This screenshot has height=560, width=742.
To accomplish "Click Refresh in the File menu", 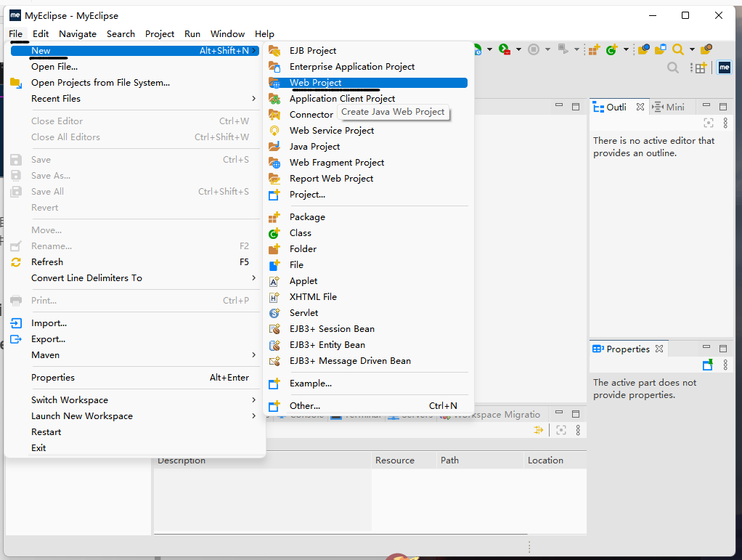I will [134, 262].
